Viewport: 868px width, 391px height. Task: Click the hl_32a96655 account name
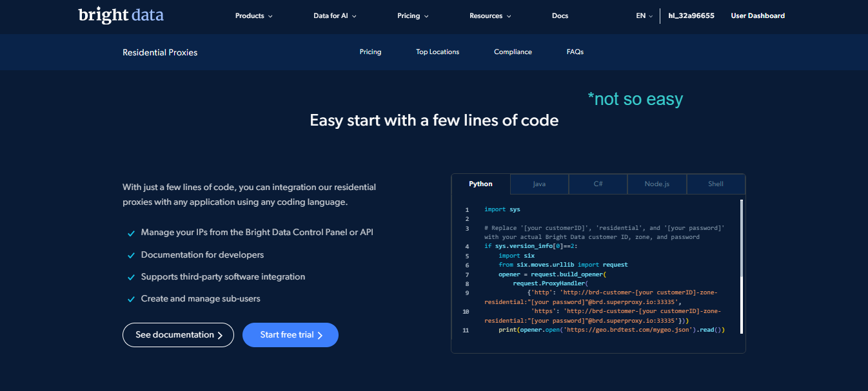(x=691, y=16)
